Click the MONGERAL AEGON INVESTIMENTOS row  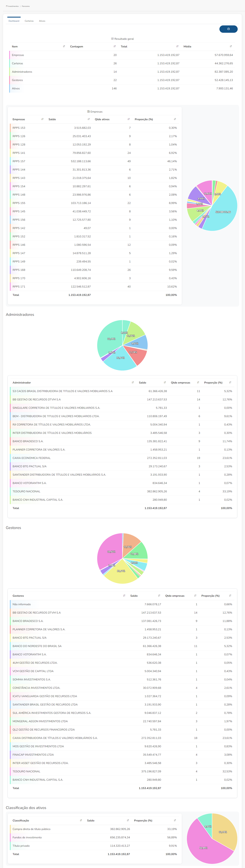122,721
